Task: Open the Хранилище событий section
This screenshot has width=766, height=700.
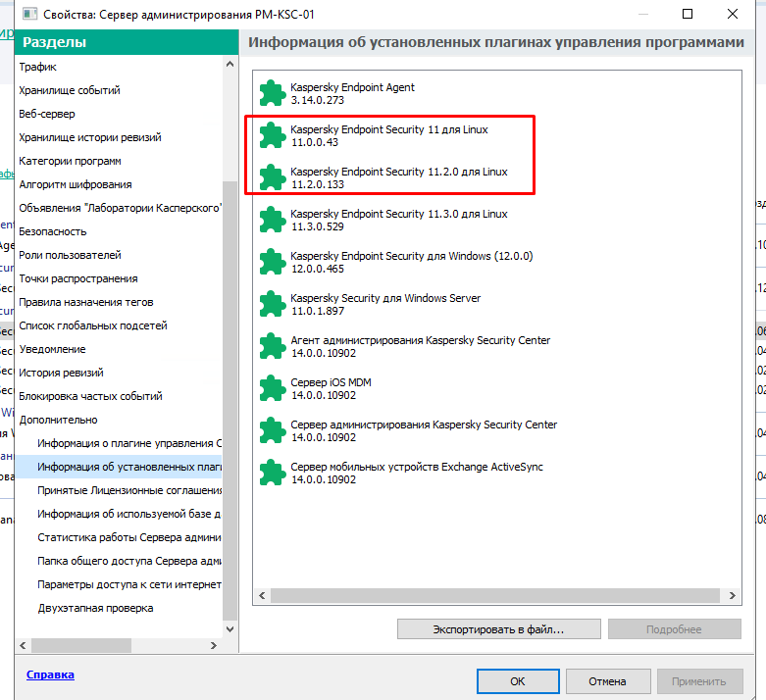Action: tap(70, 90)
